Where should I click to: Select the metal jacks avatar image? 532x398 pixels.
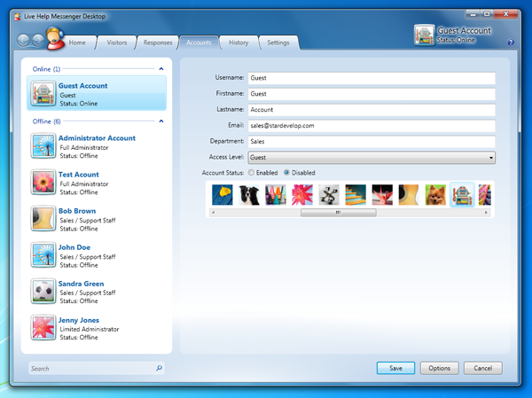tap(329, 195)
